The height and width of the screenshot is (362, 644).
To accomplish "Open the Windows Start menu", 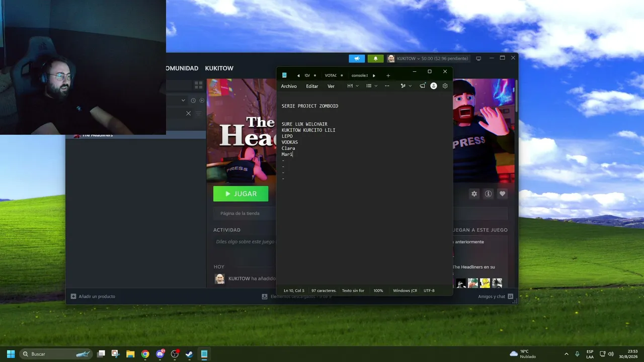I will coord(11,354).
